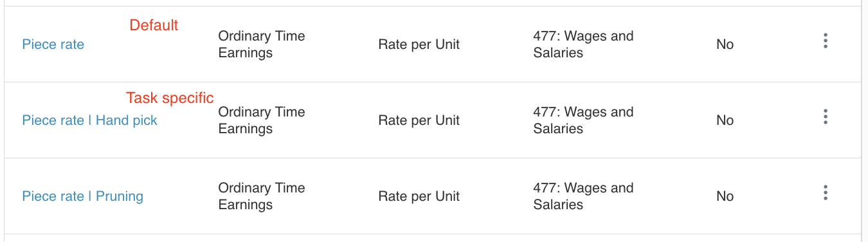The height and width of the screenshot is (242, 868).
Task: Click Rate per Unit in Pruning row
Action: (419, 196)
